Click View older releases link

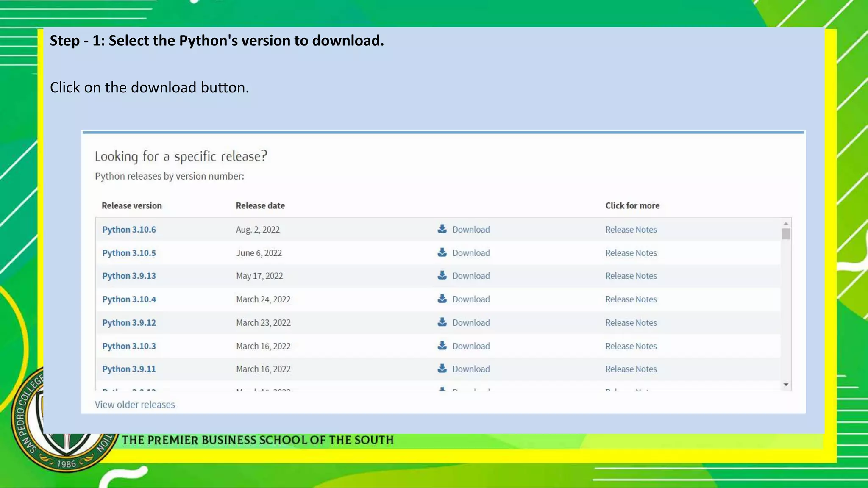tap(135, 405)
